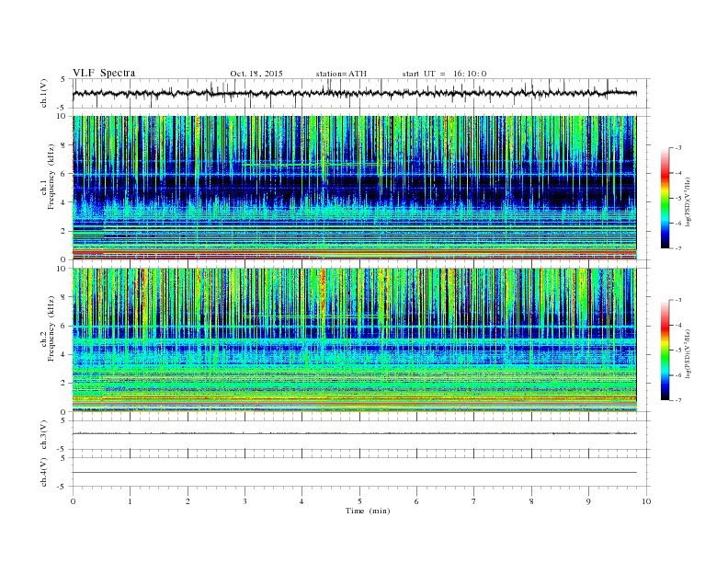
Task: Click the 'ch.1(V)' waveform axis label
Action: tap(44, 93)
